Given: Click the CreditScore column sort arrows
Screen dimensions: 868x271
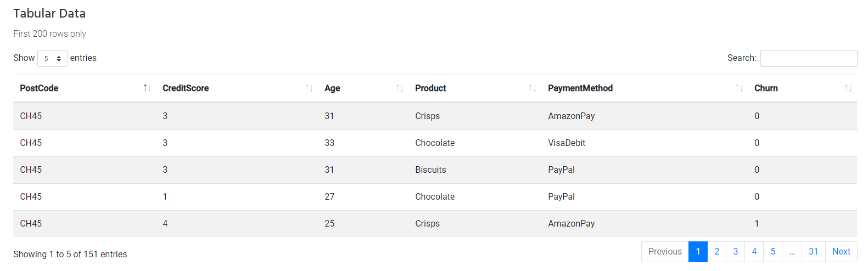Looking at the screenshot, I should tap(309, 88).
